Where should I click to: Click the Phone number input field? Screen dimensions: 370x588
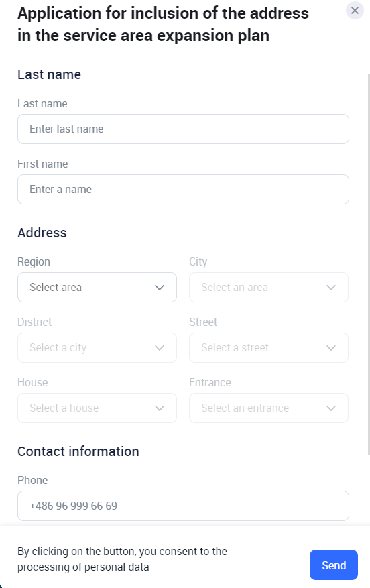[183, 506]
